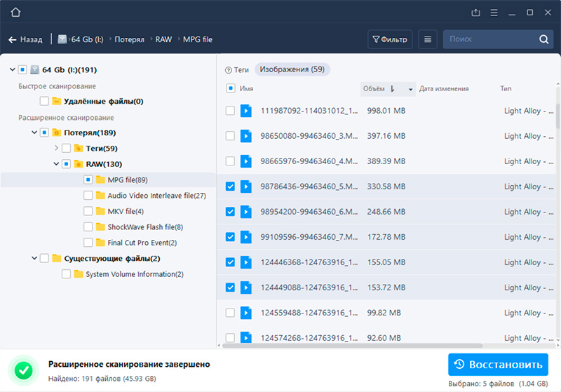Click the horizontal scrollbar under file list
Viewport: 561px width, 392px height.
click(351, 345)
